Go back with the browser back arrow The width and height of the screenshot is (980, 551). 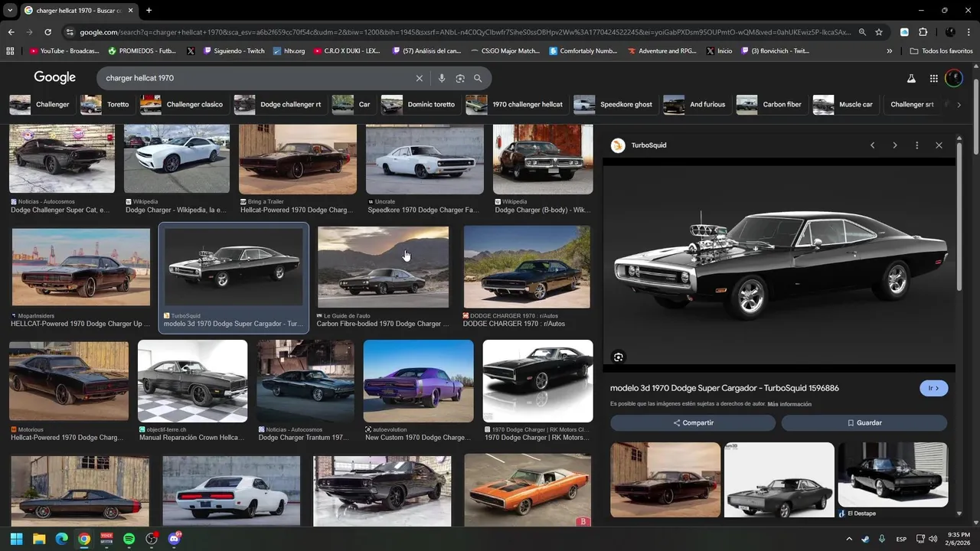pos(11,32)
